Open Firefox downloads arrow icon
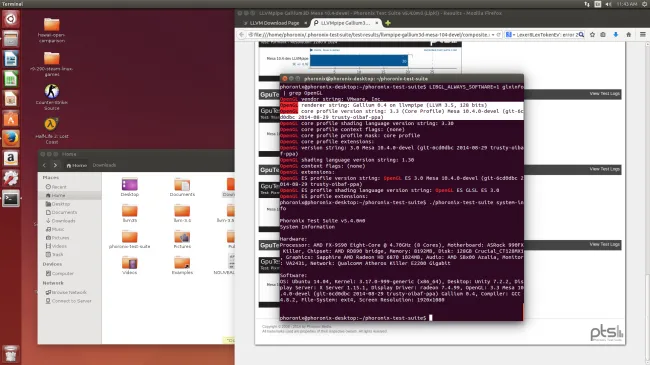 [616, 35]
